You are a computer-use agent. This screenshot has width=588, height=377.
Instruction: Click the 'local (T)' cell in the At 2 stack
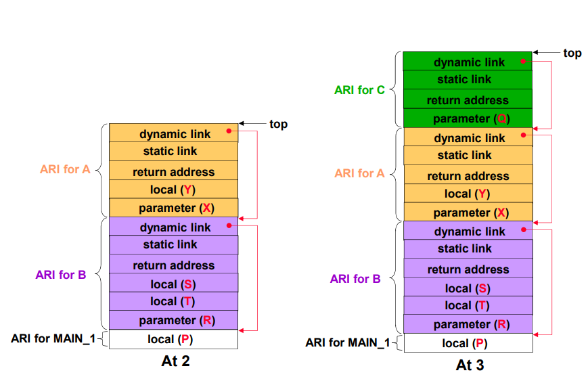click(x=174, y=301)
